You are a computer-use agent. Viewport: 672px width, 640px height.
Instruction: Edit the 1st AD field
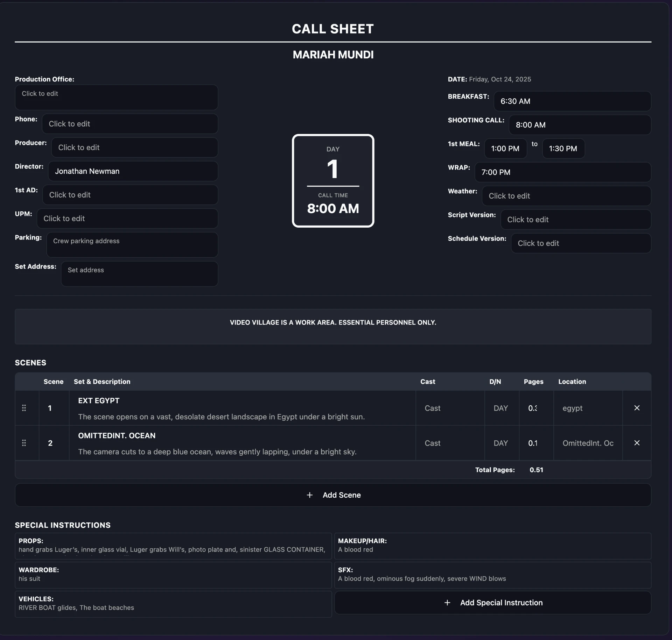[130, 195]
